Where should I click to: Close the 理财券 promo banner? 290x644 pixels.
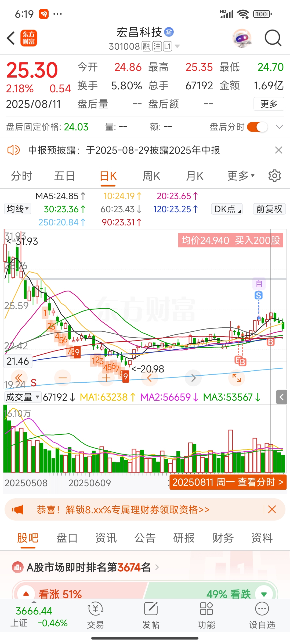(x=272, y=509)
